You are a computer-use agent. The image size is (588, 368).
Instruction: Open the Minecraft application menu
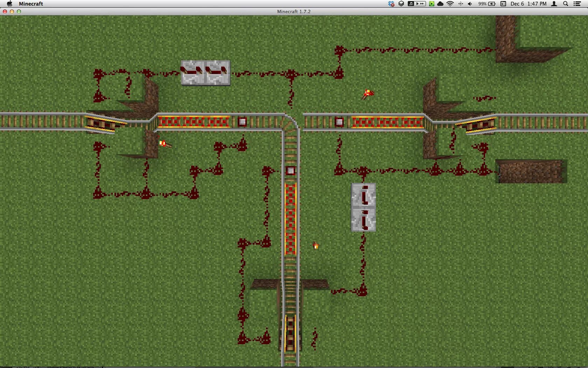(x=31, y=4)
